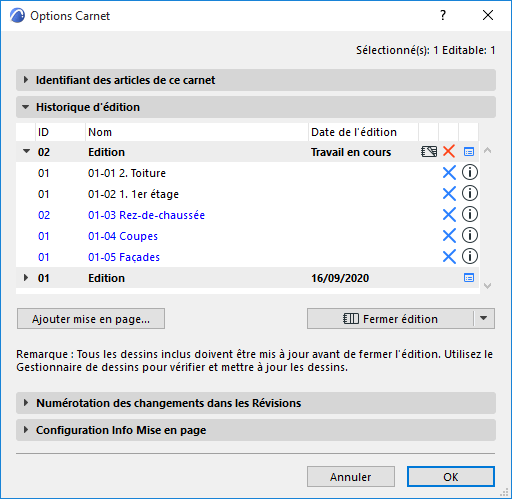The height and width of the screenshot is (499, 512).
Task: Remove 01-03 Rez-de-chaussée with its blue X
Action: (x=449, y=215)
